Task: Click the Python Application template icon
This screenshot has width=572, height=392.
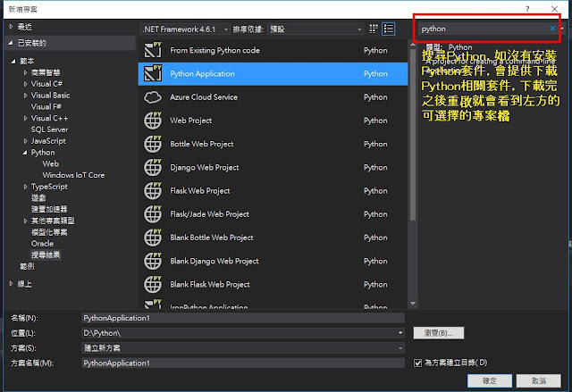Action: 153,73
